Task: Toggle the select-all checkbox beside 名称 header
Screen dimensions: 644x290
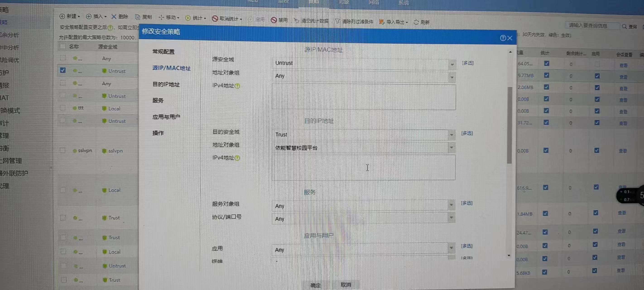Action: pos(62,46)
